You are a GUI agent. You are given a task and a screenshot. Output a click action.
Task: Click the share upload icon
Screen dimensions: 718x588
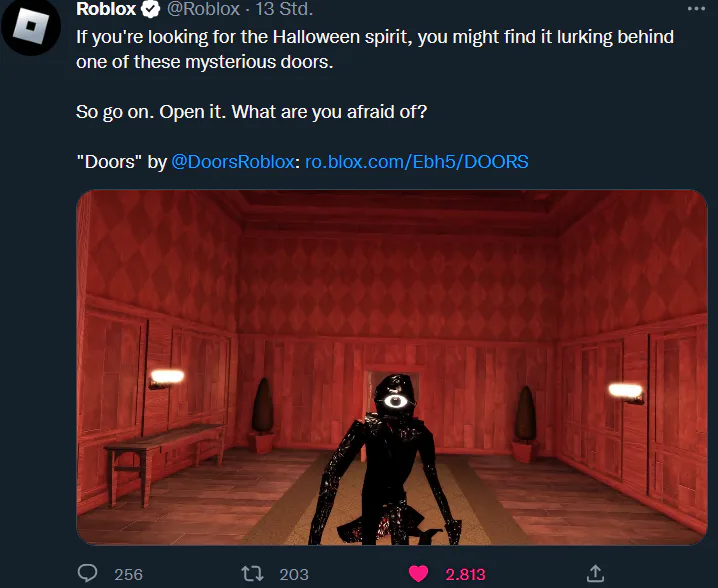click(x=595, y=573)
